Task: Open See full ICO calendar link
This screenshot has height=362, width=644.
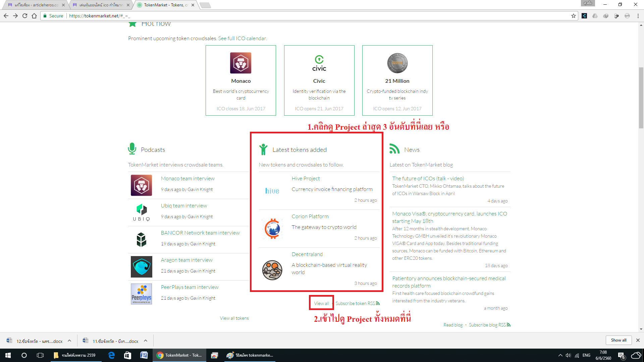Action: tap(242, 39)
